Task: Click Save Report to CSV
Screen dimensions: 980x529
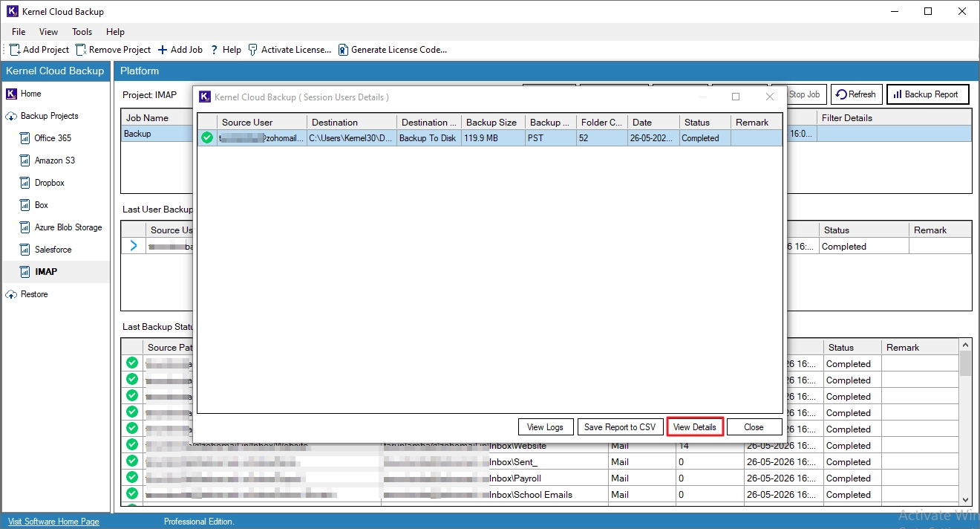Action: pos(620,427)
